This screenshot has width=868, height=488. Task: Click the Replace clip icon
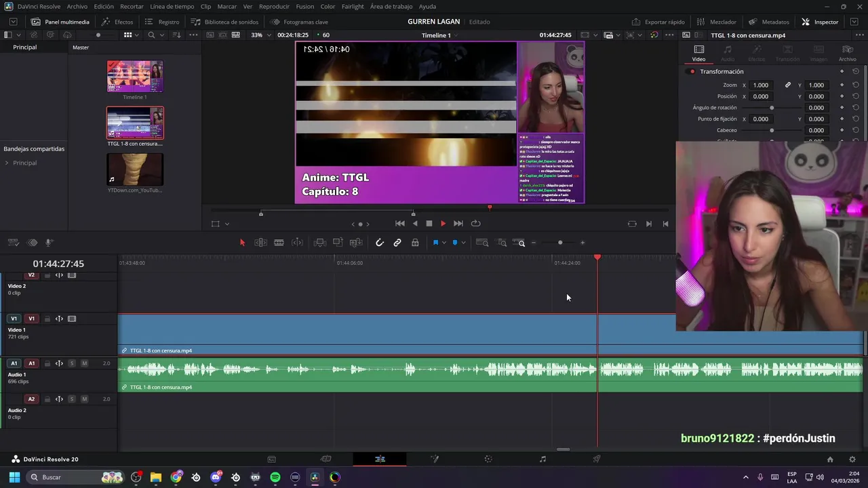coord(356,243)
